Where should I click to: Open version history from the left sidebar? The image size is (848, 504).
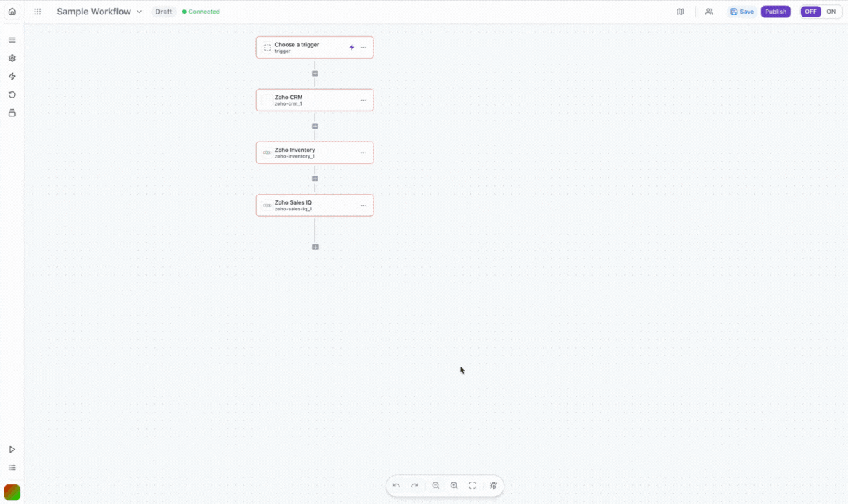tap(12, 94)
